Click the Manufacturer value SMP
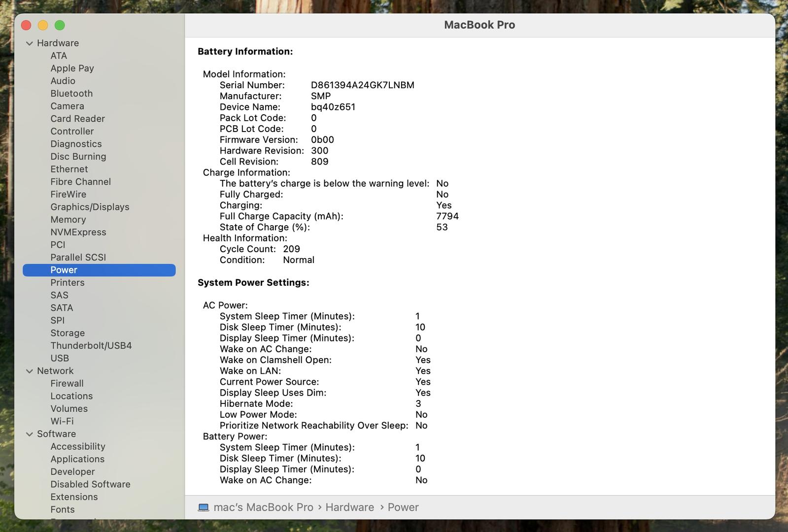Image resolution: width=788 pixels, height=532 pixels. (x=321, y=96)
